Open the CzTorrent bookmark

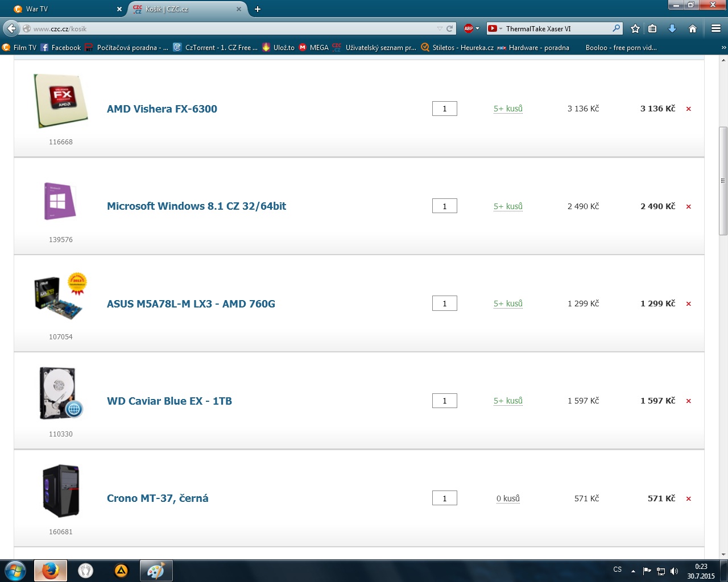click(215, 48)
